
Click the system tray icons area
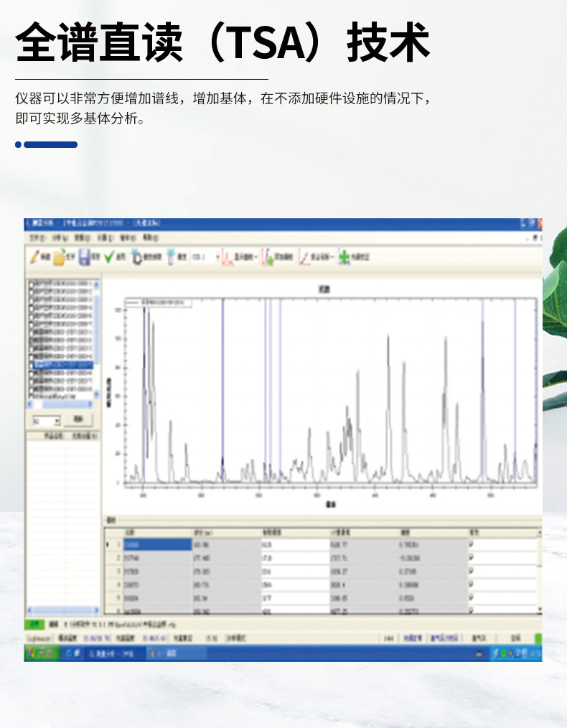516,654
